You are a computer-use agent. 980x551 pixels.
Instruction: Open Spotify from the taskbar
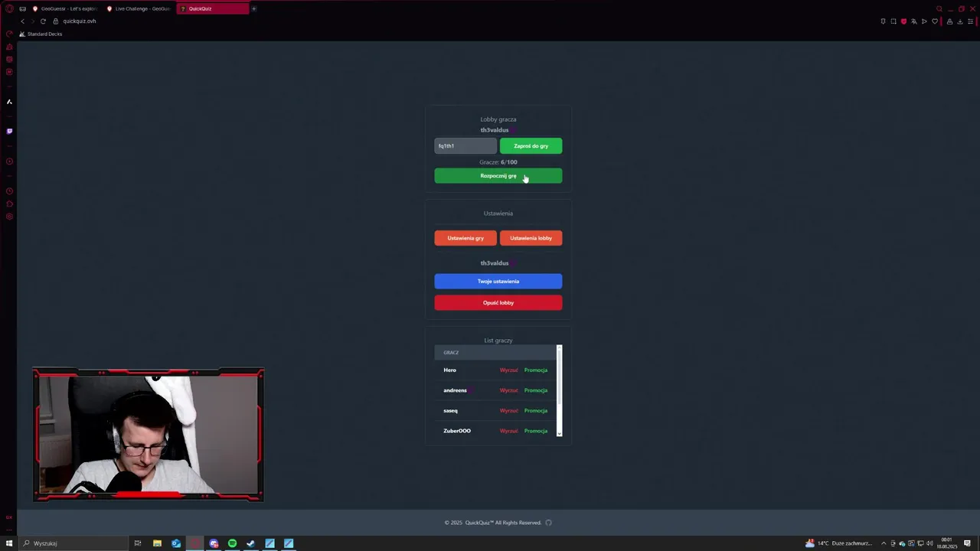[232, 543]
